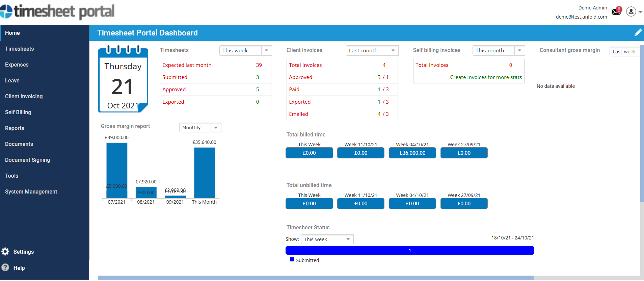
Task: Open Expenses in the sidebar
Action: [x=45, y=65]
